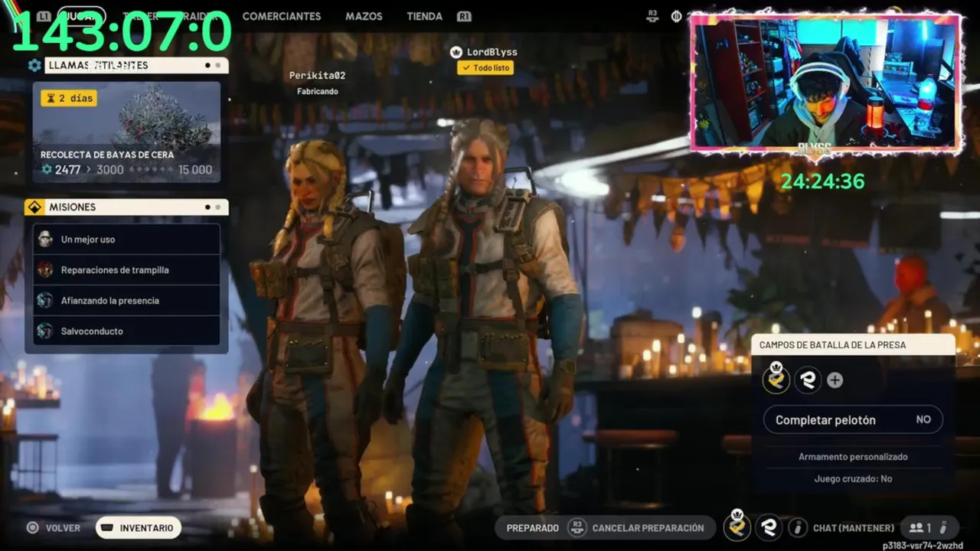
Task: Select the icon for mission Un mejor uso
Action: [x=45, y=239]
